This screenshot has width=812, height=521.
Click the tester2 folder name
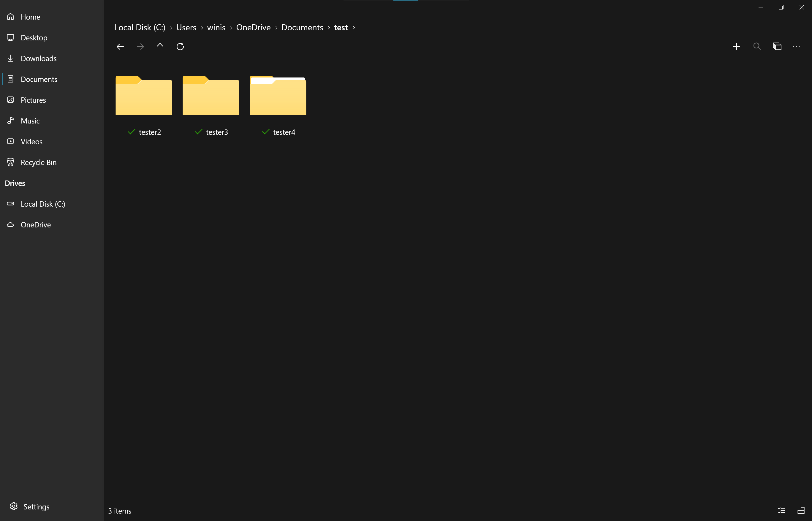tap(150, 132)
